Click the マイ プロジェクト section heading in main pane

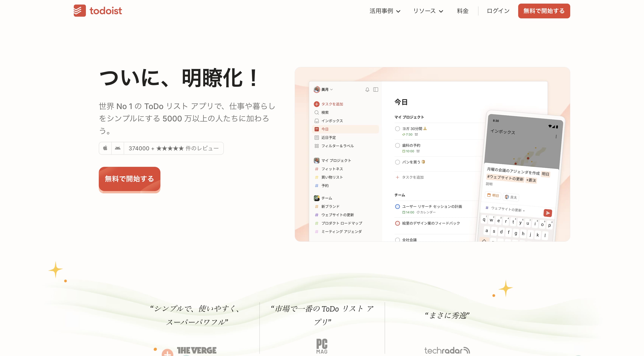pyautogui.click(x=409, y=117)
